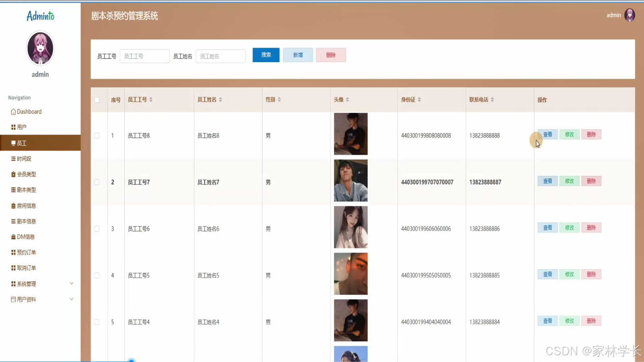Sort by 身份证 column arrows
Image resolution: width=644 pixels, height=362 pixels.
(x=419, y=100)
